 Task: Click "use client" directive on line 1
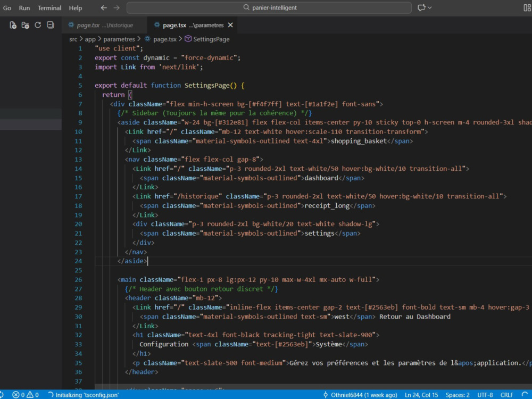coord(117,48)
